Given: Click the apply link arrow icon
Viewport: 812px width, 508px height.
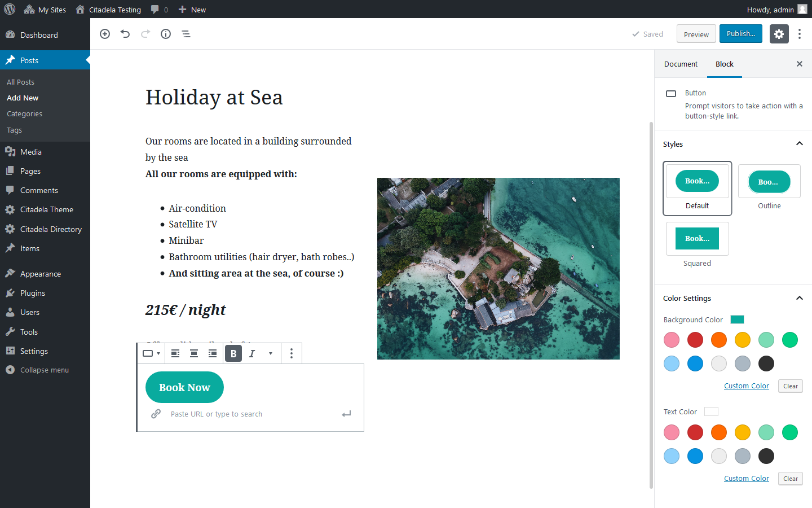Looking at the screenshot, I should (346, 414).
